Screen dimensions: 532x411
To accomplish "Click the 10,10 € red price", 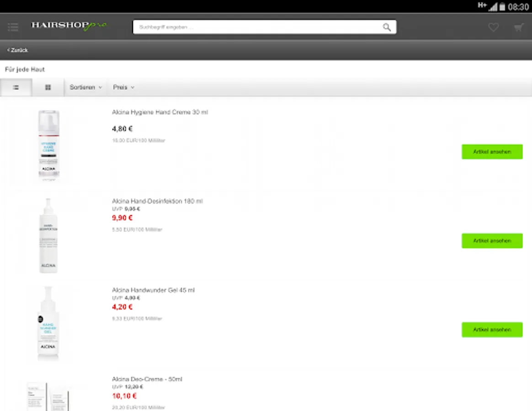I will click(124, 396).
